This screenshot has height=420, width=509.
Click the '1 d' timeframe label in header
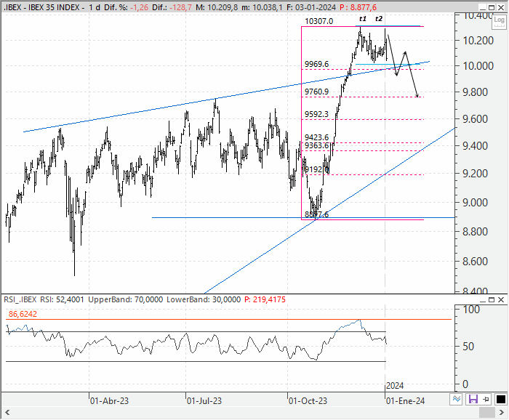pyautogui.click(x=95, y=7)
